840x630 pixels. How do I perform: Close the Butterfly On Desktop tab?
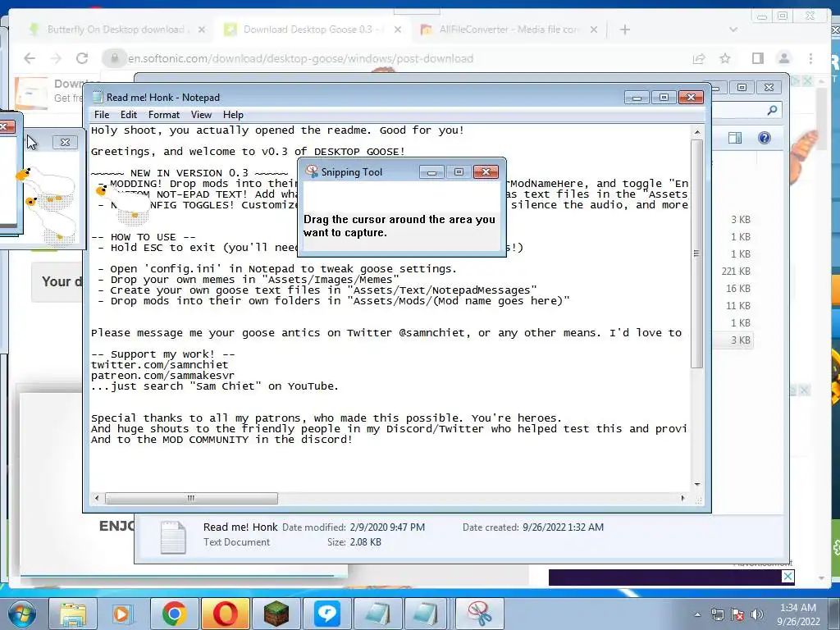pos(202,30)
